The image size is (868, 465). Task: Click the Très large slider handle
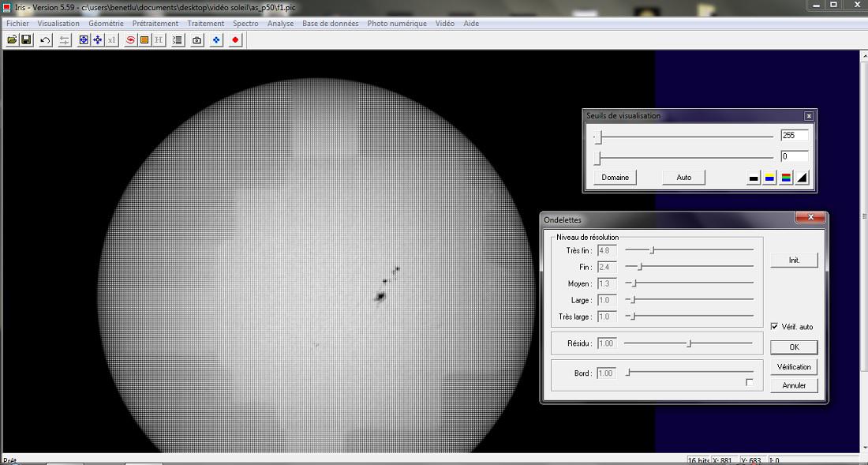[x=634, y=317]
